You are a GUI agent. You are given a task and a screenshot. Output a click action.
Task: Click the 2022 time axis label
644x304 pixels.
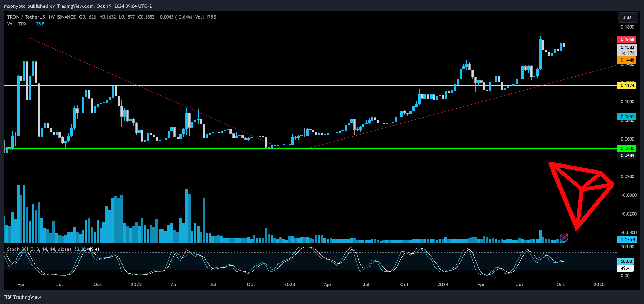136,285
